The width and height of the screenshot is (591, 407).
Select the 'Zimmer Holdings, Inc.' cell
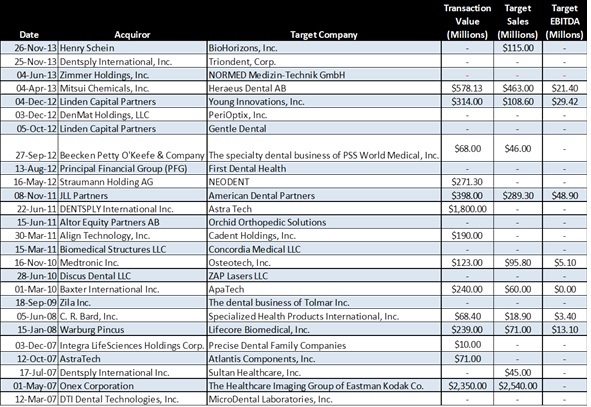[x=133, y=75]
